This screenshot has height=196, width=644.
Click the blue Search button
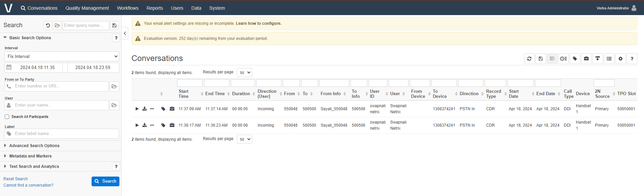pyautogui.click(x=105, y=181)
